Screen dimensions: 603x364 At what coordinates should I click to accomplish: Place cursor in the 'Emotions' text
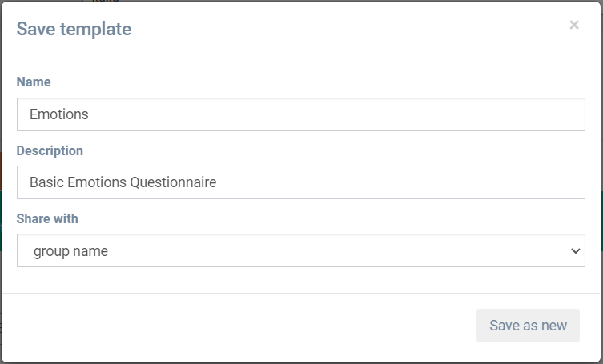pos(59,114)
